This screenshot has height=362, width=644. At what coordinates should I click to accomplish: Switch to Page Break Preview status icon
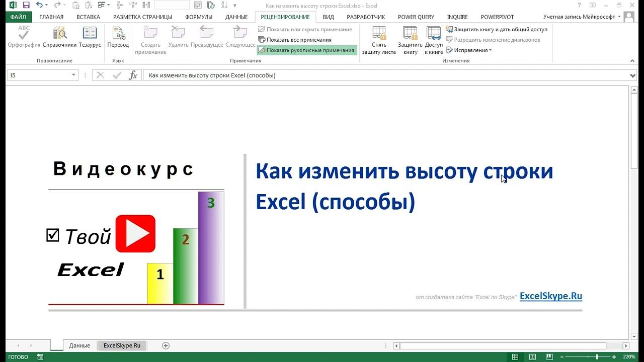click(x=550, y=357)
